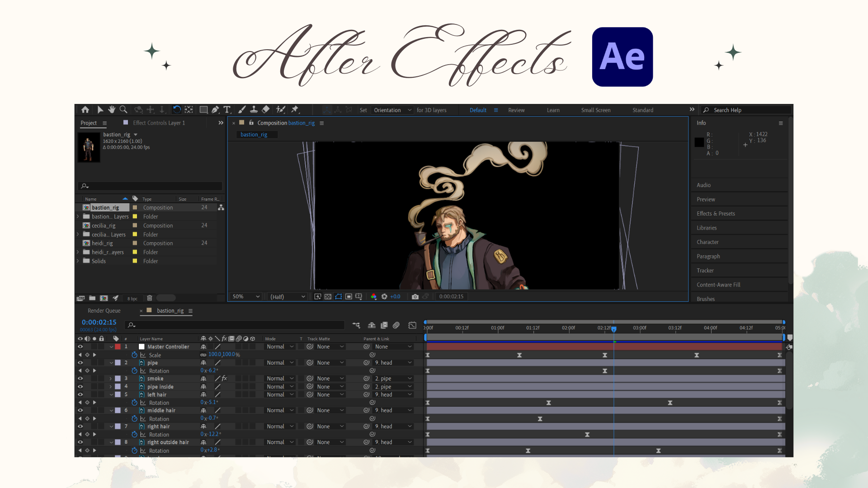Select the Review workspace
This screenshot has height=488, width=868.
coord(516,110)
